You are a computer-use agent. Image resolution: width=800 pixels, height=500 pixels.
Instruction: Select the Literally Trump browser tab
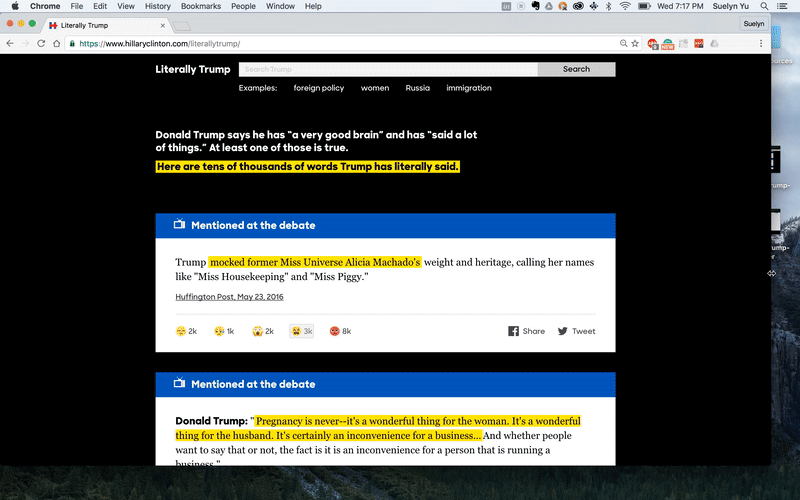[x=105, y=25]
